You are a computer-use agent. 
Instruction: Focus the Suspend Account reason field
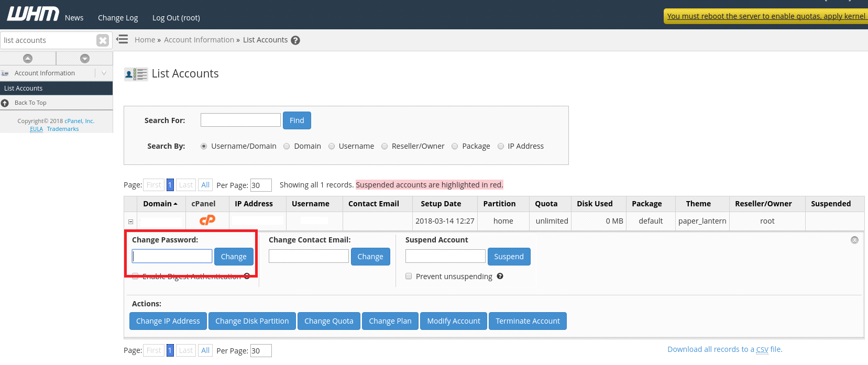445,256
